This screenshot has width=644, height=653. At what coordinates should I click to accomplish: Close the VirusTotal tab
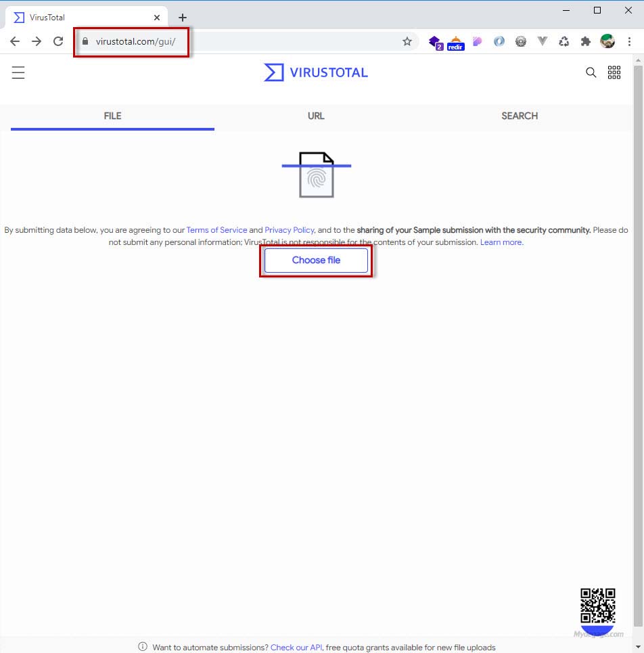click(x=157, y=18)
